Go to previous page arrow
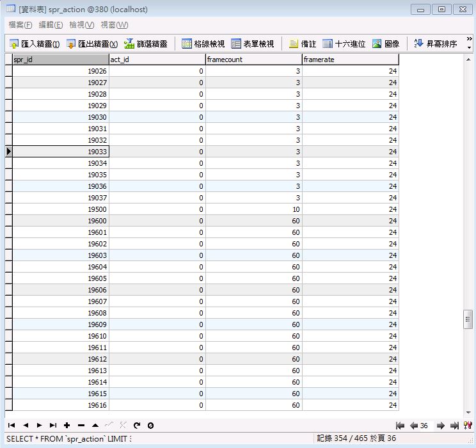 [x=414, y=426]
